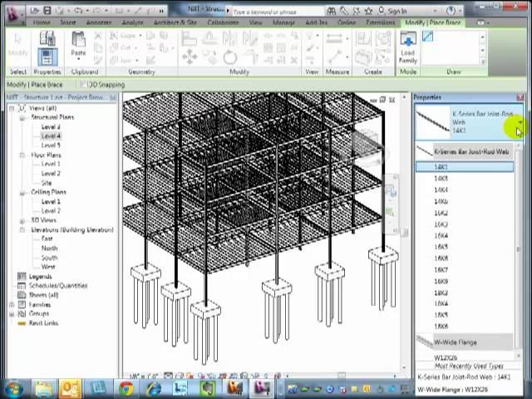Select the Modify arrow tool
Image resolution: width=532 pixels, height=399 pixels.
17,45
